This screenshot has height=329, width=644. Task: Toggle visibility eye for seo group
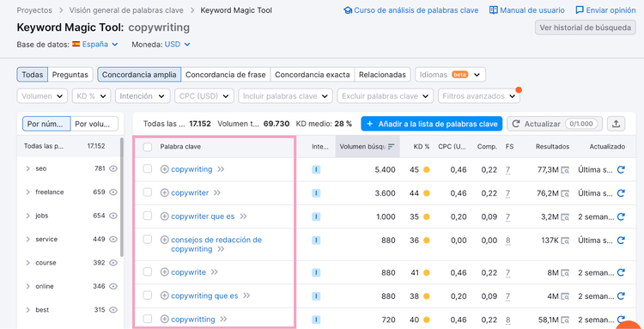113,168
